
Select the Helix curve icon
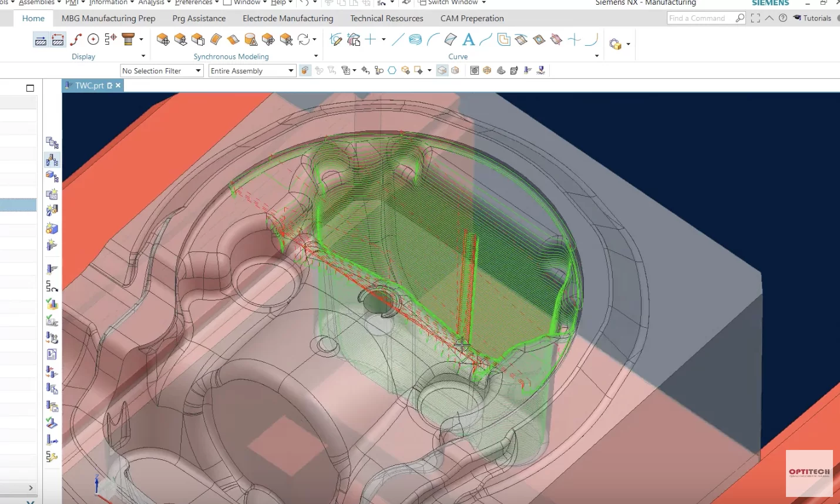coord(415,39)
